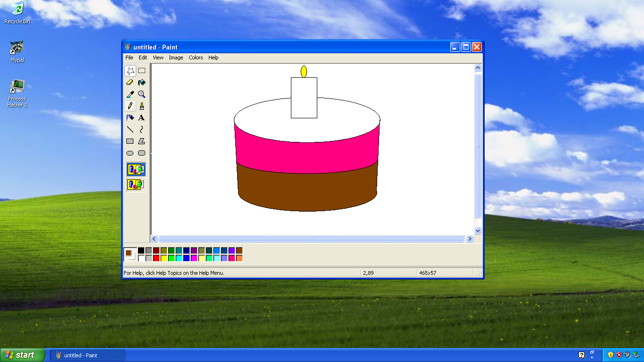Activate the Airbrush tool

coord(130,117)
